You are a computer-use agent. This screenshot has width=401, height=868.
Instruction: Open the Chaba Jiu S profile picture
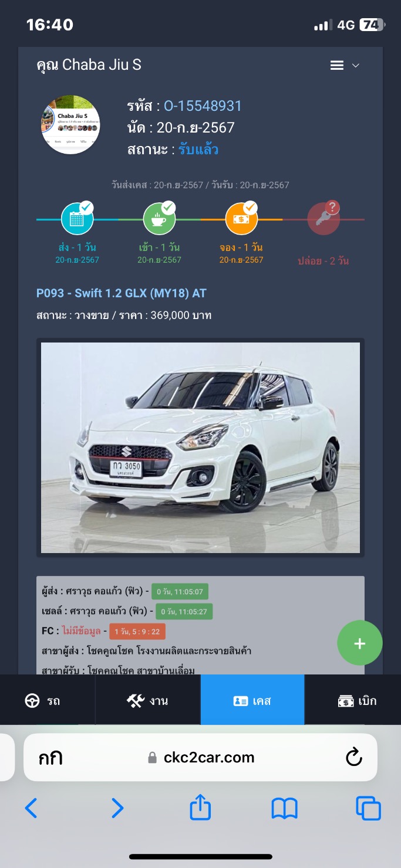point(70,124)
